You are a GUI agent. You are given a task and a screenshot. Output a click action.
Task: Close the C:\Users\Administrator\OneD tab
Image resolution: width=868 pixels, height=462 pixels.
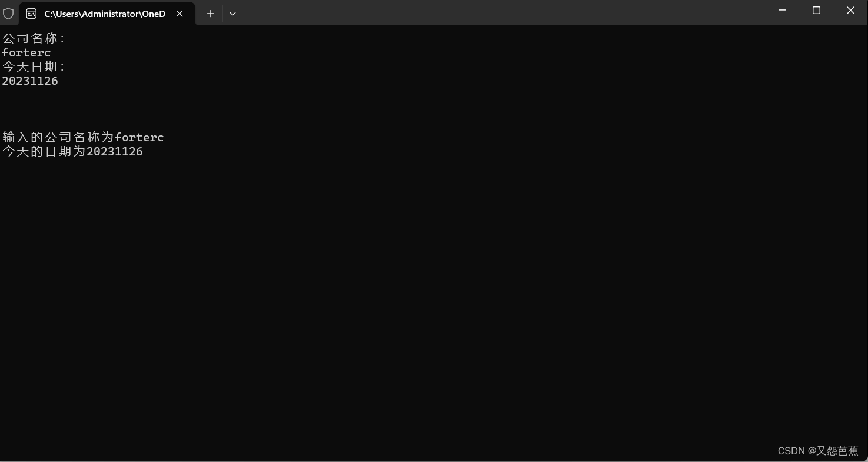click(180, 14)
